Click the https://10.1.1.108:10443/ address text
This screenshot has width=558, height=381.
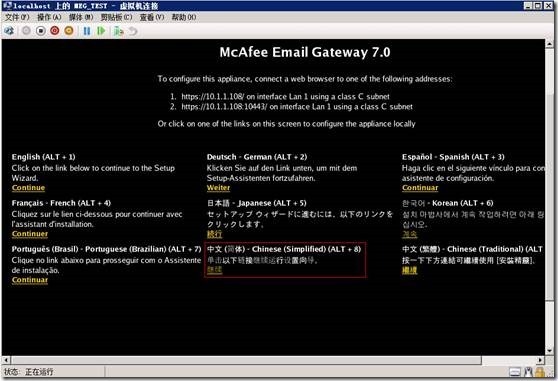tap(224, 107)
